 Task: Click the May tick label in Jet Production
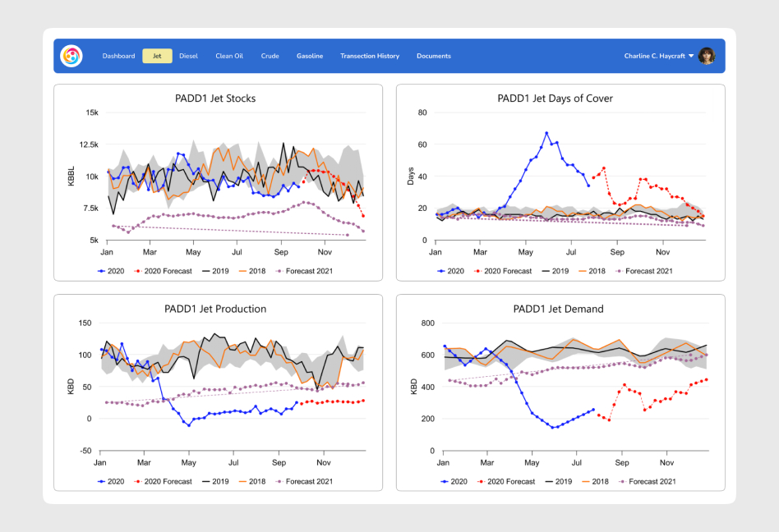(x=188, y=462)
